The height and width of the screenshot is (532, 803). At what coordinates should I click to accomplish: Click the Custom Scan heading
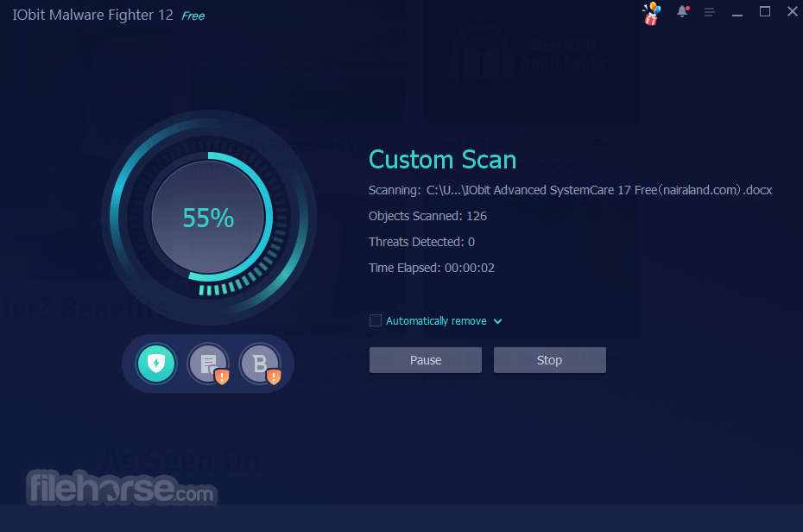point(442,160)
